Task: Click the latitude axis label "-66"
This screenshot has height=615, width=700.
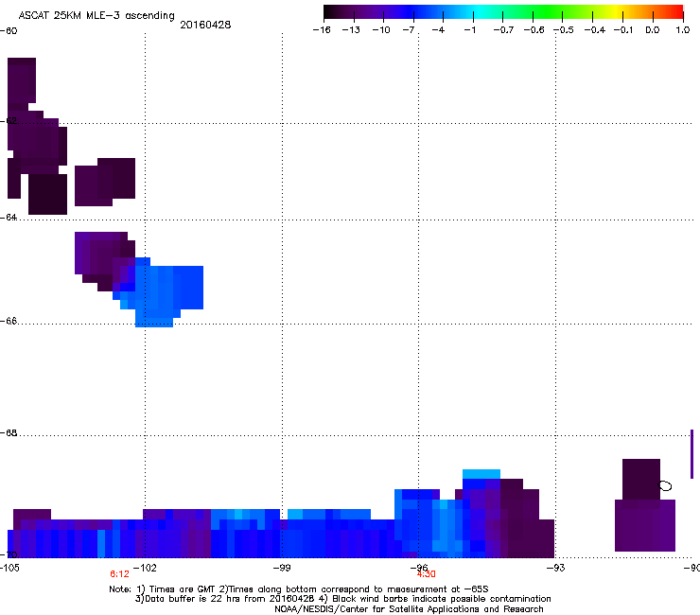Action: (x=9, y=321)
